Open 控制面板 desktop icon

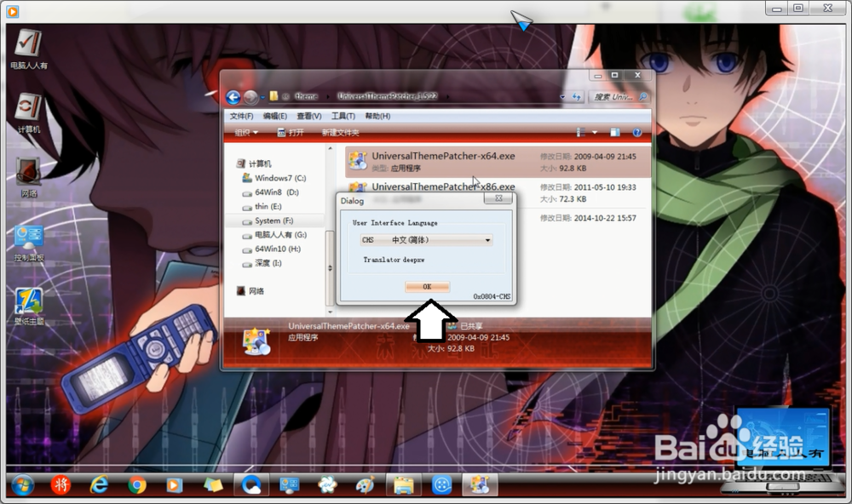28,243
